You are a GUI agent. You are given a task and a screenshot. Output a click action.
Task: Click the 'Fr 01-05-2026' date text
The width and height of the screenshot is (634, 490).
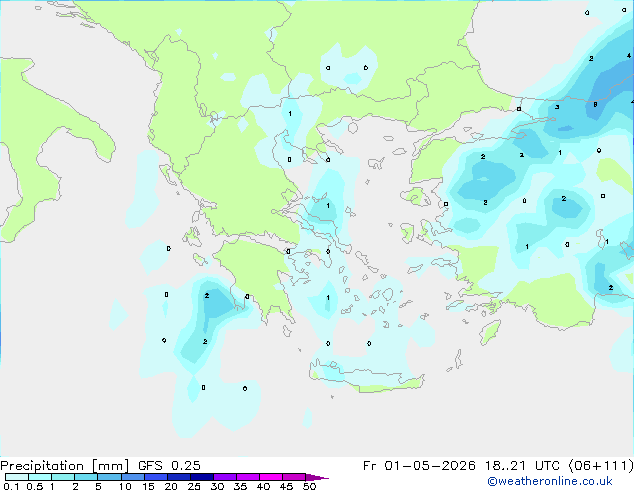[x=419, y=466]
